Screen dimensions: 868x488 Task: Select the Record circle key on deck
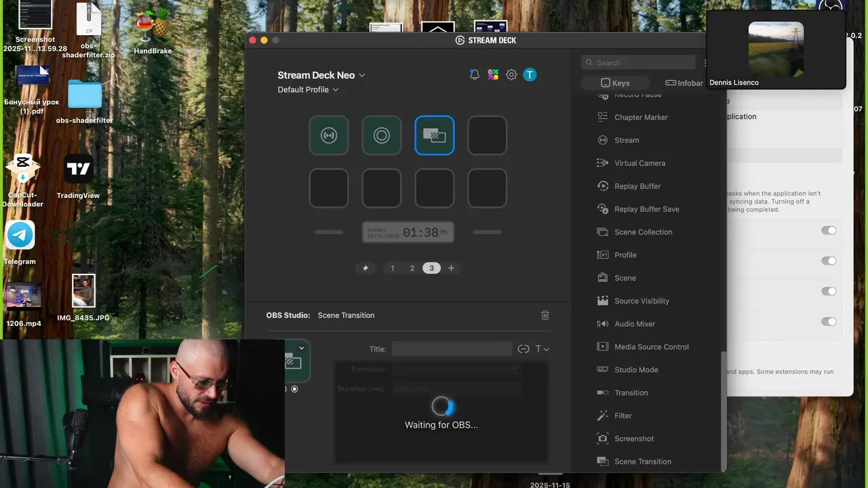[x=382, y=136]
